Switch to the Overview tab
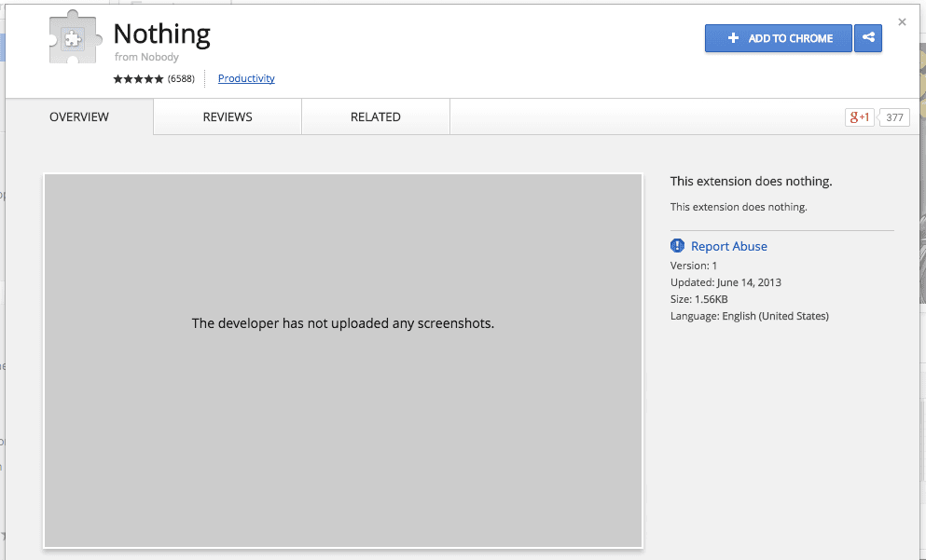The image size is (926, 560). tap(79, 117)
